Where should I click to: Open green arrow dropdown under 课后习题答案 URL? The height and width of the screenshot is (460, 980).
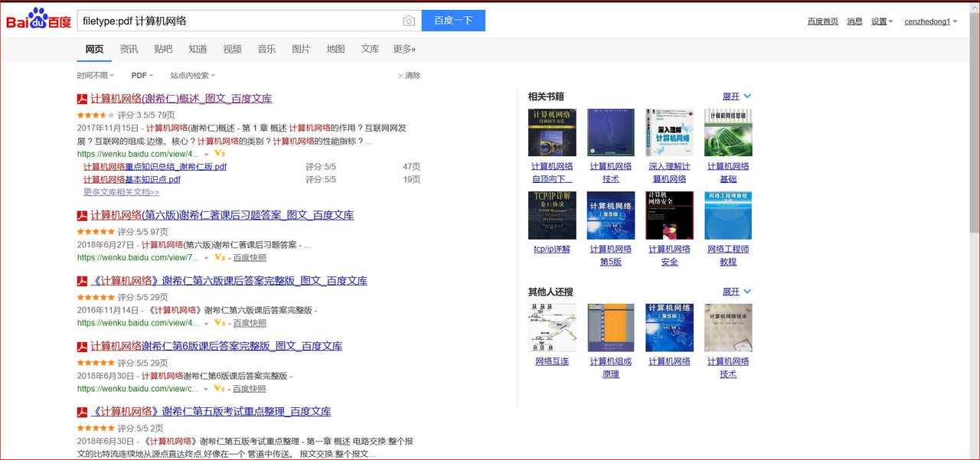(206, 258)
